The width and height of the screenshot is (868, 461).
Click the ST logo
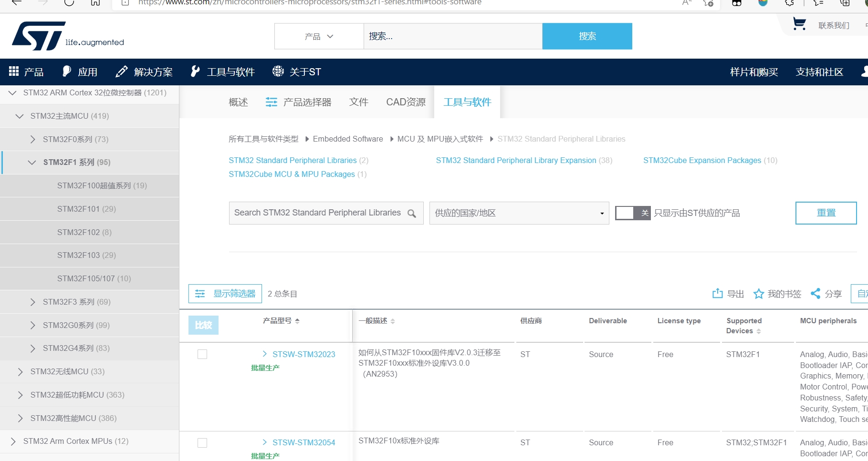tap(39, 36)
